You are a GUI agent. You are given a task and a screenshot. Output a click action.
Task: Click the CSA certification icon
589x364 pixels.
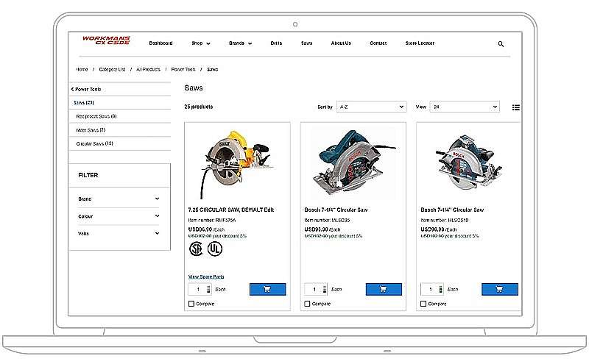(x=196, y=249)
